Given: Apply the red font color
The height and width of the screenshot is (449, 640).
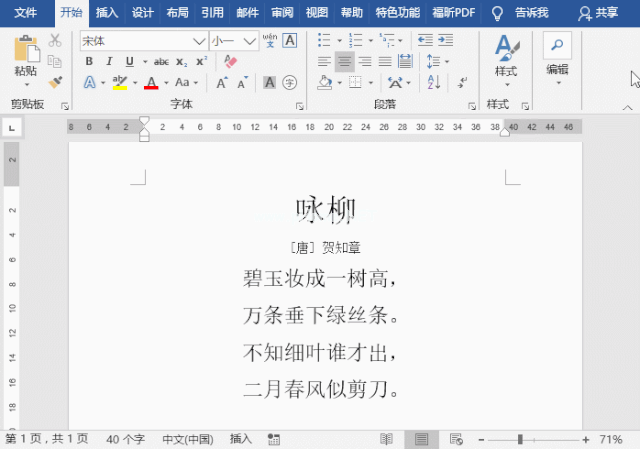Looking at the screenshot, I should pos(151,82).
